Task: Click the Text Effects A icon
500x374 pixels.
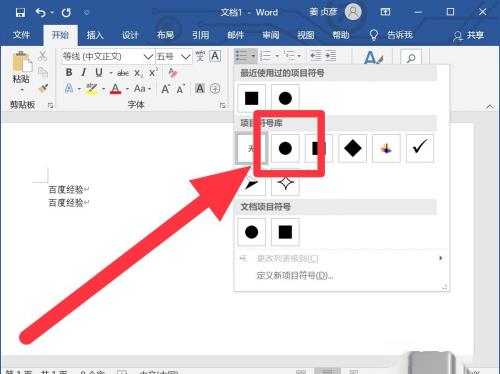Action: pyautogui.click(x=69, y=89)
